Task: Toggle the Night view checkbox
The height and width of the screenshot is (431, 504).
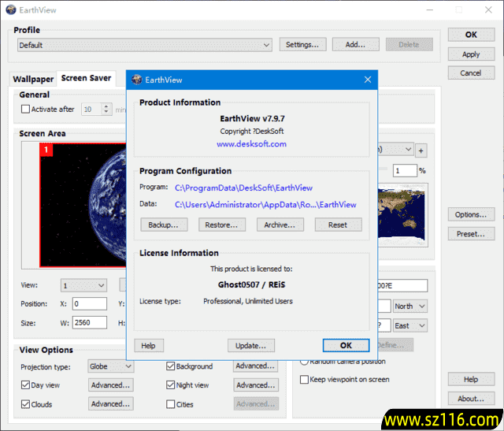Action: (x=170, y=385)
